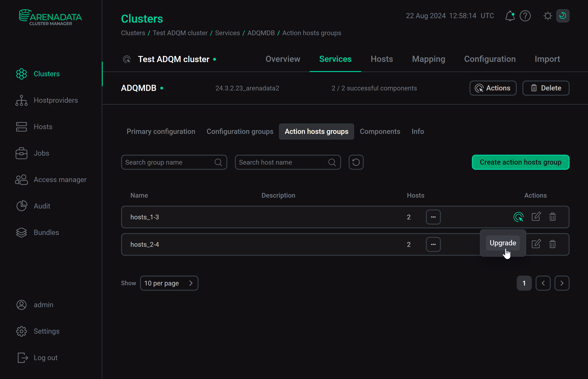Switch to light theme sun icon
Screen dimensions: 588x379
548,16
